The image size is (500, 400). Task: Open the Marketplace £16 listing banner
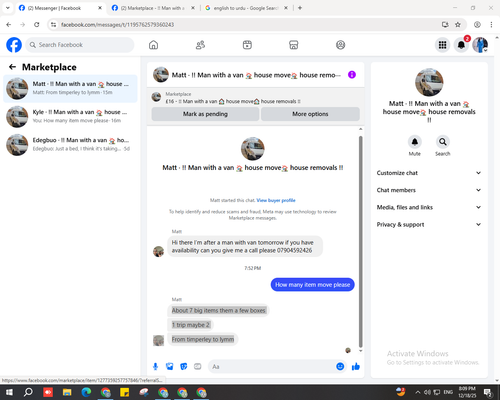click(256, 98)
